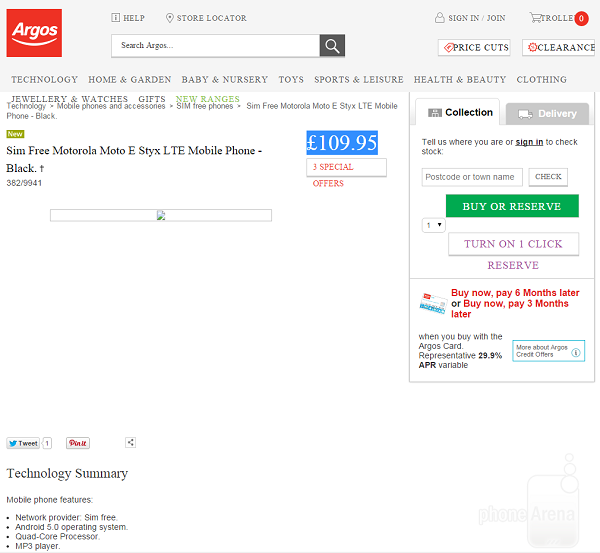The width and height of the screenshot is (600, 553).
Task: Open the New Ranges menu
Action: tap(207, 99)
